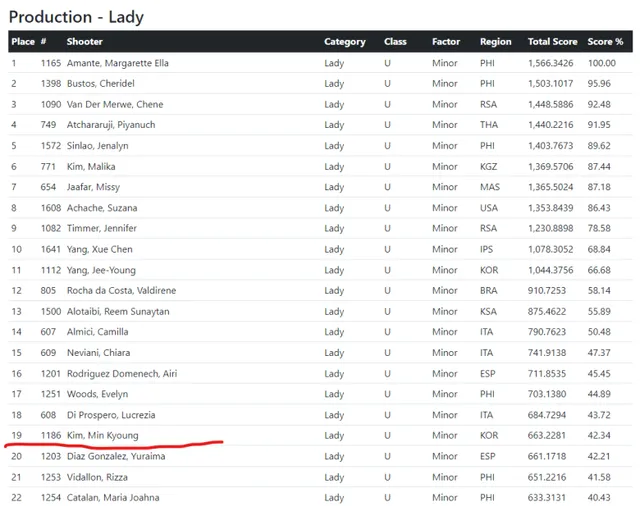
Task: Click the KGZ region cell
Action: [489, 166]
